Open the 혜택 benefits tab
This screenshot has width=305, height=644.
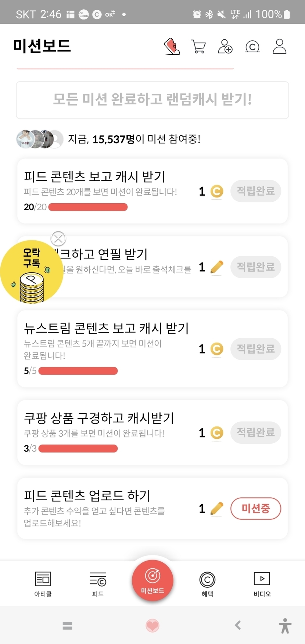(x=207, y=583)
